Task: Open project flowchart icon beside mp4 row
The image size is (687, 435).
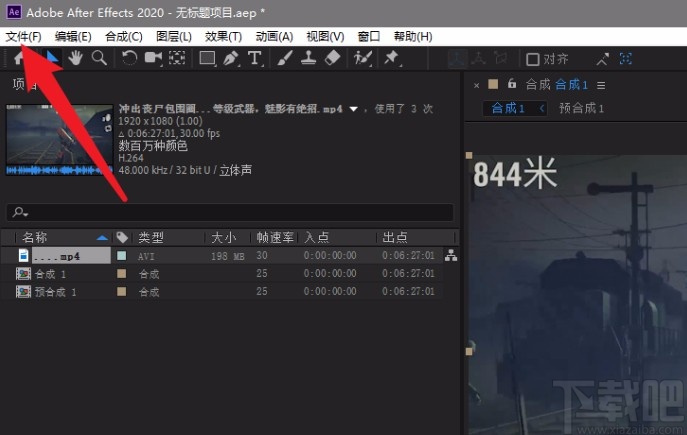Action: click(x=451, y=256)
